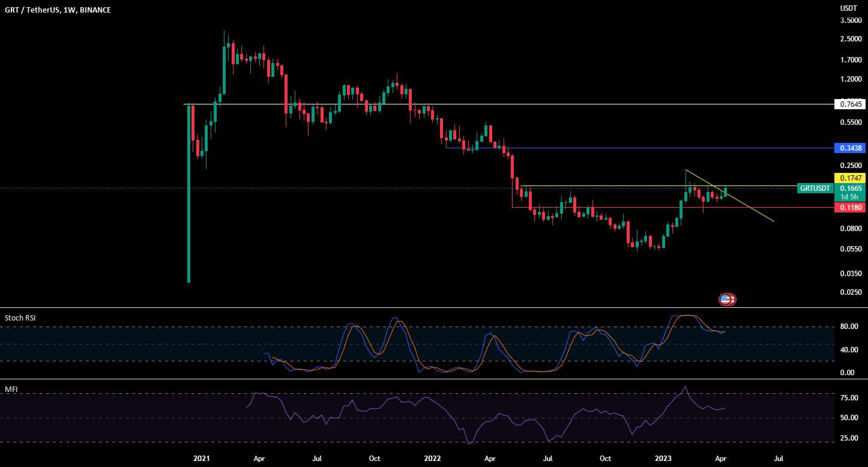
Task: Click the 2021 label on time axis
Action: (x=201, y=459)
